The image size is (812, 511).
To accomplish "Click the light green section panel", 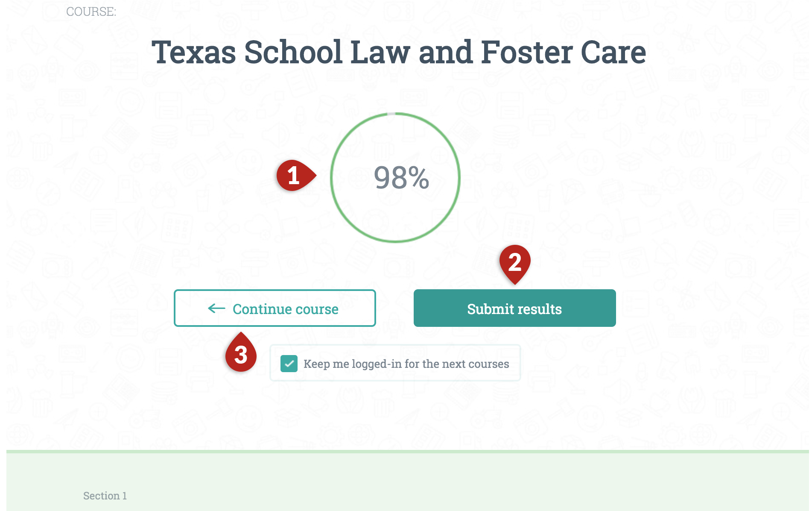I will coord(408,481).
